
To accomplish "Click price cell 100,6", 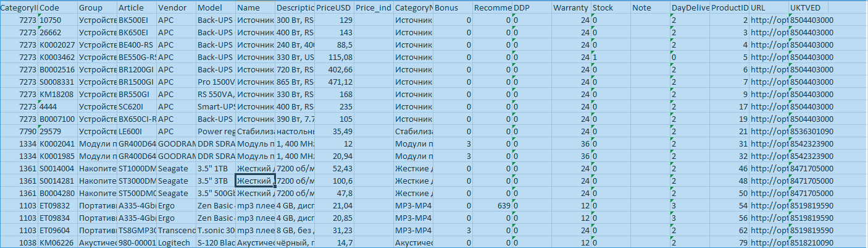I will coord(335,181).
